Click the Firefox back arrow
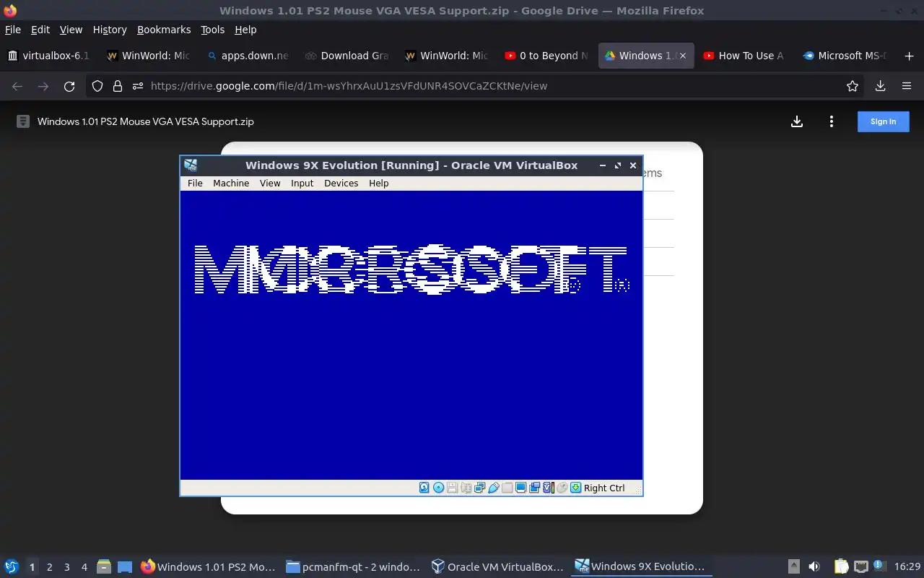The width and height of the screenshot is (924, 578). pyautogui.click(x=17, y=86)
